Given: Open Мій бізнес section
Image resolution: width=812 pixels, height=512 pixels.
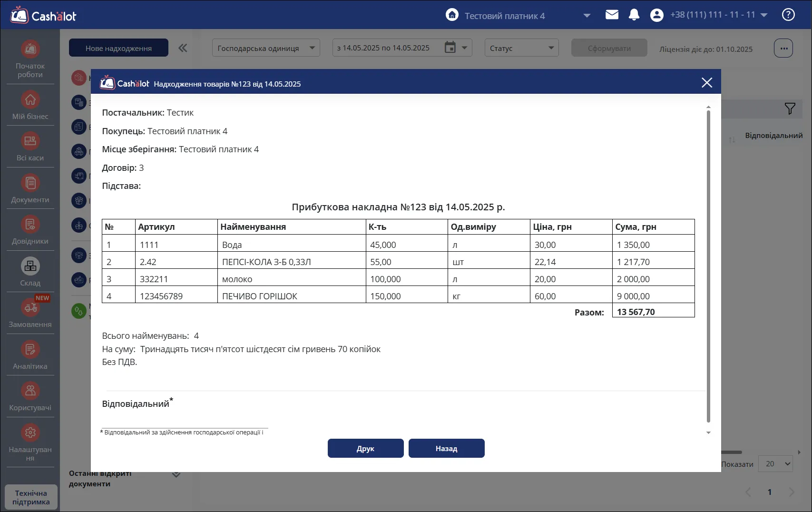Looking at the screenshot, I should point(30,105).
